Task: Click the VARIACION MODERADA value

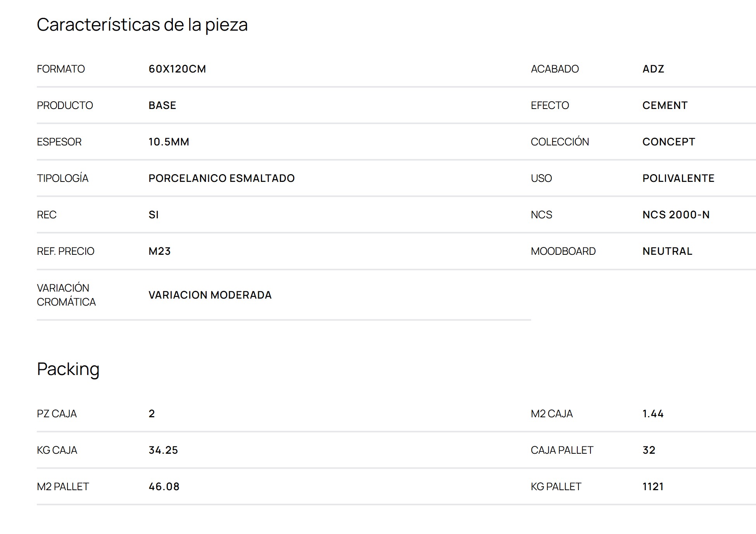Action: coord(210,295)
